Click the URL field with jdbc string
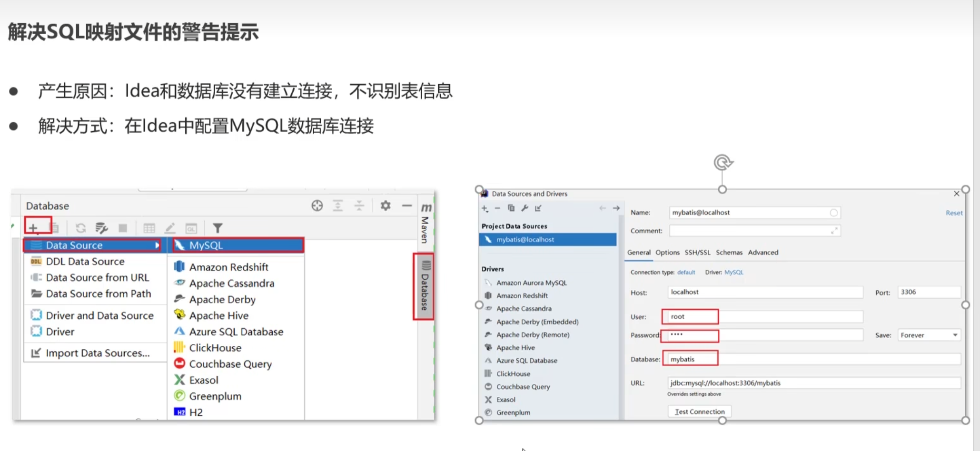Image resolution: width=980 pixels, height=451 pixels. pos(814,383)
